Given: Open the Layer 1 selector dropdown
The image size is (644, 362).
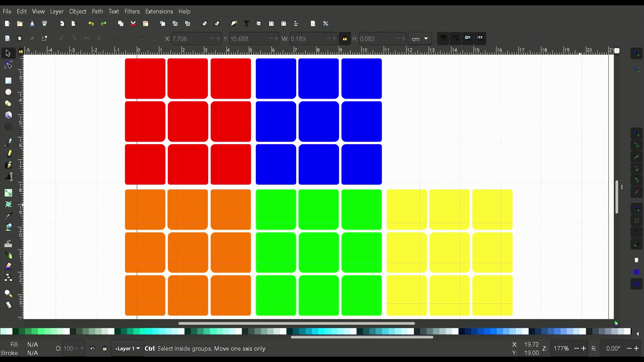Looking at the screenshot, I should [x=127, y=349].
